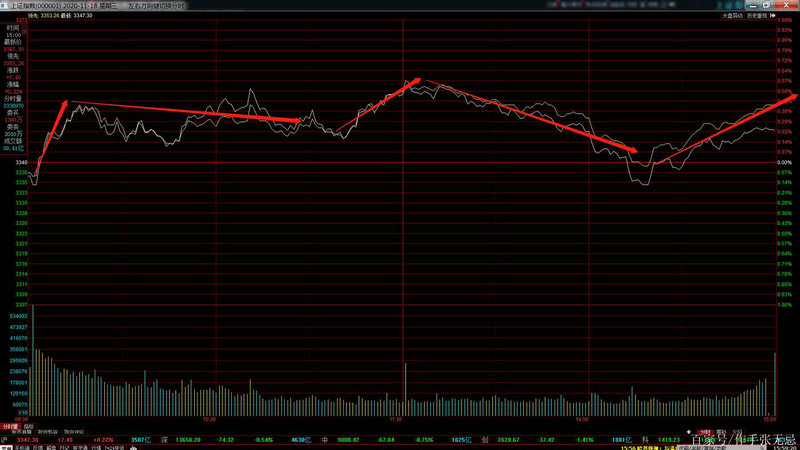Click the 上证指数(000001) title label
This screenshot has width=800, height=450.
click(x=47, y=4)
